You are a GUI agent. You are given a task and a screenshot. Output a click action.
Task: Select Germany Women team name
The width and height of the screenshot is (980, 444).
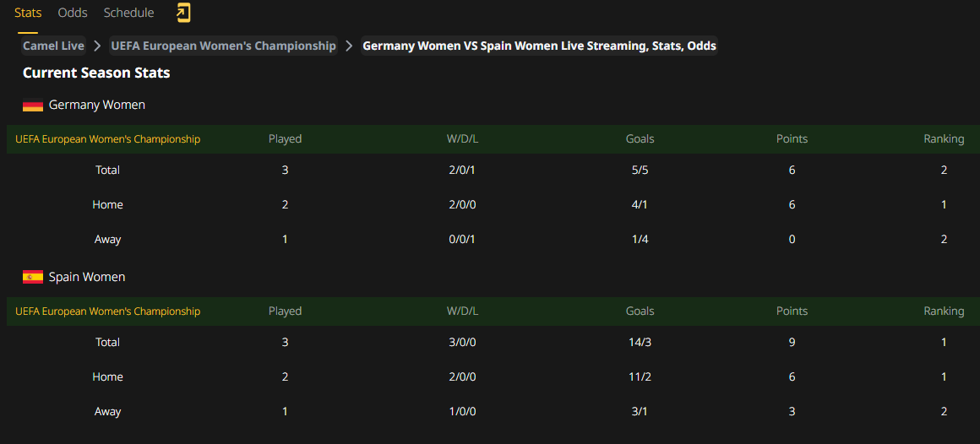[x=97, y=105]
